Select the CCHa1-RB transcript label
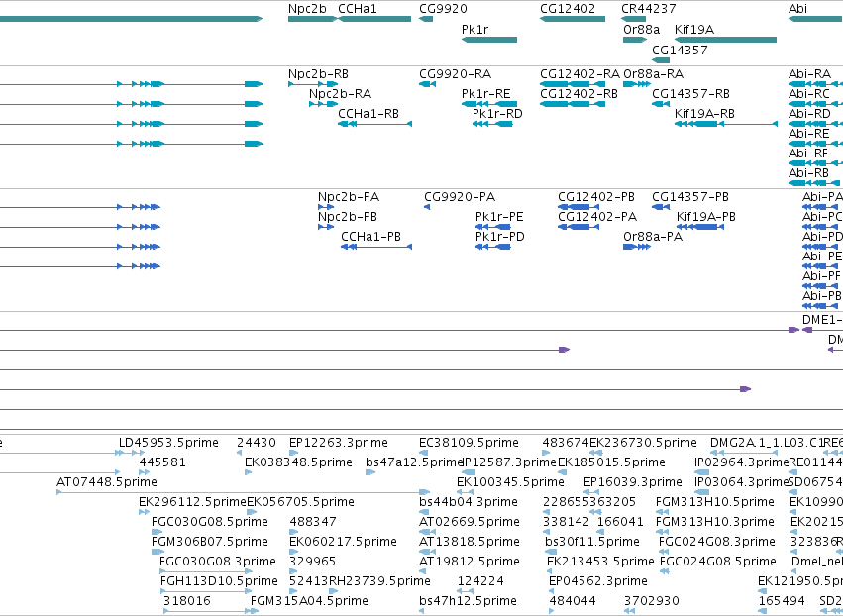The height and width of the screenshot is (616, 843). click(369, 114)
